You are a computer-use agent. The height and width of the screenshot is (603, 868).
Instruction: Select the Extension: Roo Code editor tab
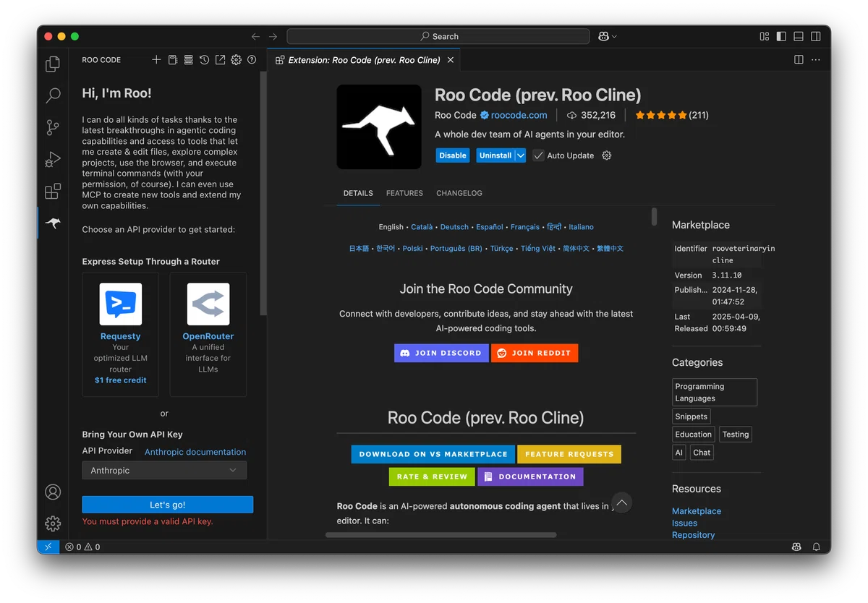tap(364, 60)
